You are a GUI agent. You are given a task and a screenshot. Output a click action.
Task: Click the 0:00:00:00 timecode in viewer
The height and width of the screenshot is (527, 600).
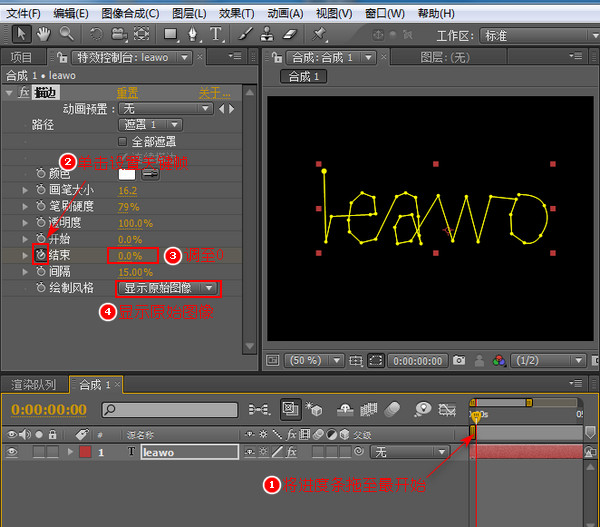tap(417, 361)
